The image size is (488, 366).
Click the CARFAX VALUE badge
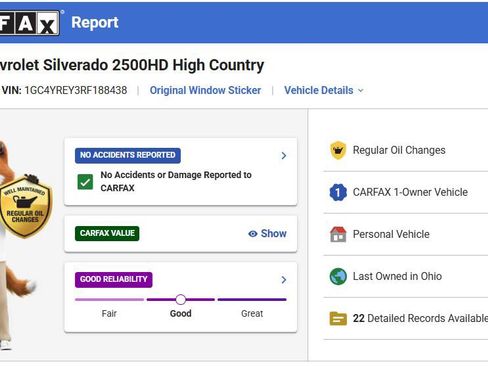107,233
